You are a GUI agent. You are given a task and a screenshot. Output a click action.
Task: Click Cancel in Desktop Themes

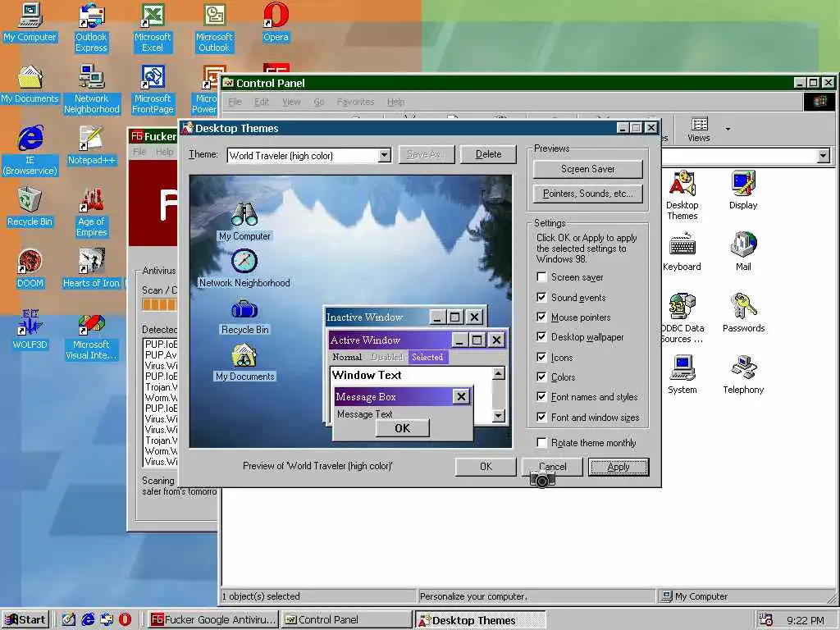(552, 467)
